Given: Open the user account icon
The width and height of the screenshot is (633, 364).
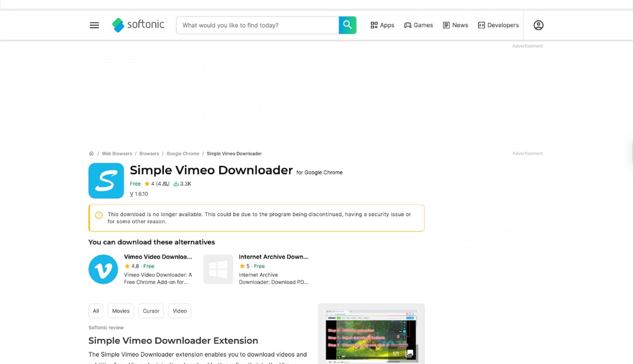Looking at the screenshot, I should (x=538, y=25).
